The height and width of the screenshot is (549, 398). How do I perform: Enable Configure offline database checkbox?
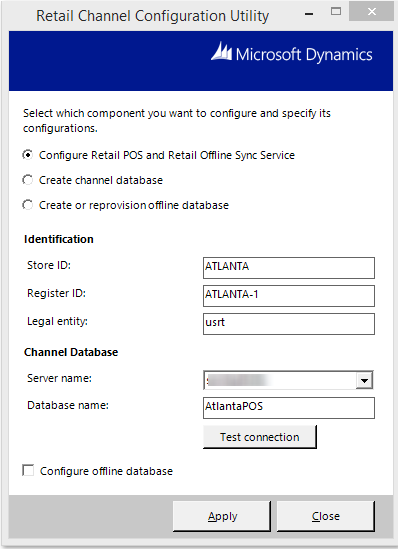pos(28,470)
